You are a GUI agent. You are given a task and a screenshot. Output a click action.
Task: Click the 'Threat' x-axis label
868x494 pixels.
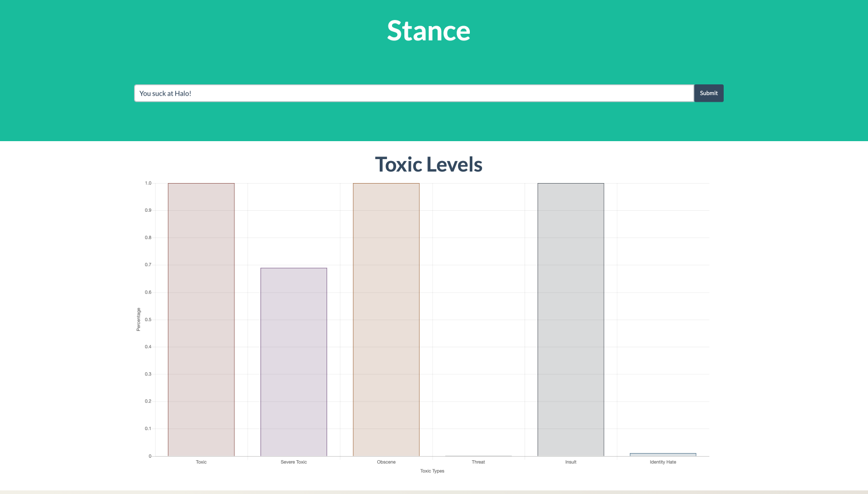point(479,462)
